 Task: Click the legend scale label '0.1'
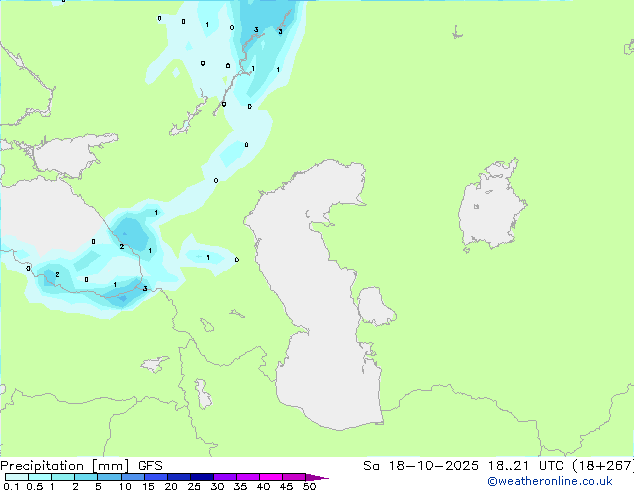(x=11, y=486)
